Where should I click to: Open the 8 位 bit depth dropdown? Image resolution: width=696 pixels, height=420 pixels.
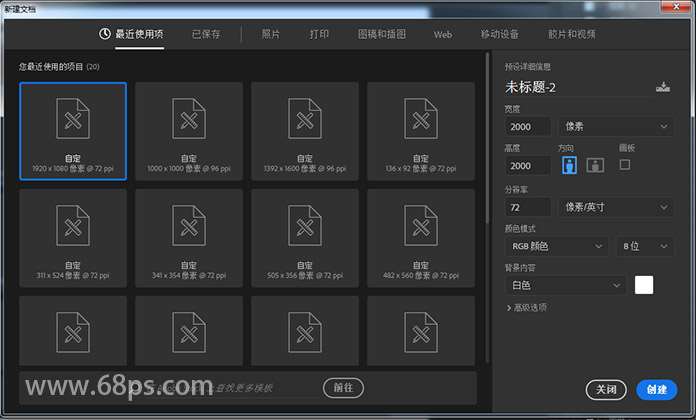(x=645, y=246)
